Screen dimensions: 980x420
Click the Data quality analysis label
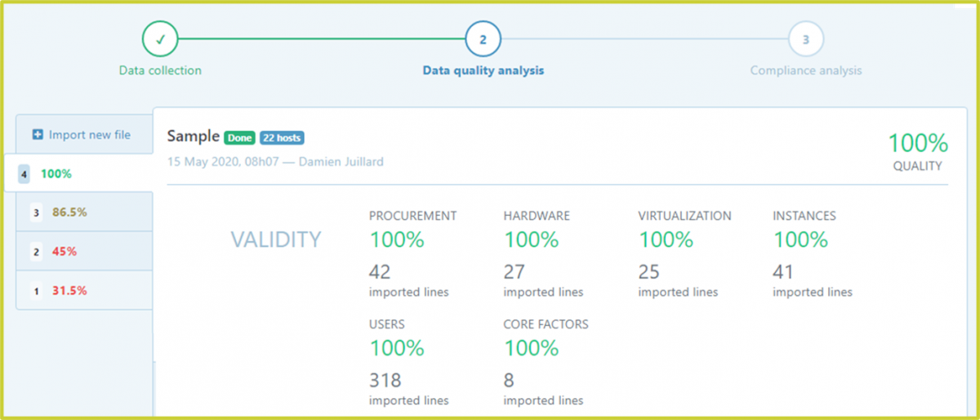pos(483,70)
